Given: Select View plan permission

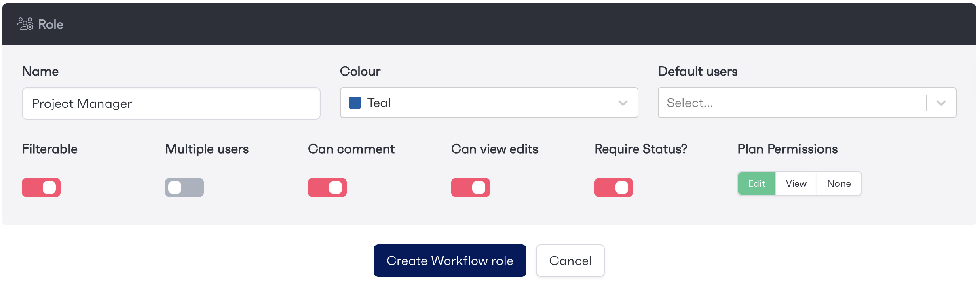Looking at the screenshot, I should point(796,183).
